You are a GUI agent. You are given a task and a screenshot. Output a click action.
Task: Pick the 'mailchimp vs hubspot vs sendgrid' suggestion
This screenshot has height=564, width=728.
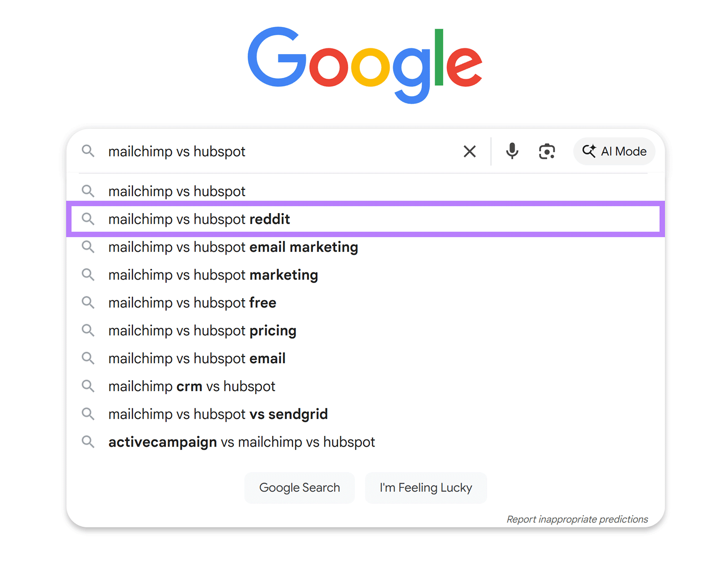(217, 414)
